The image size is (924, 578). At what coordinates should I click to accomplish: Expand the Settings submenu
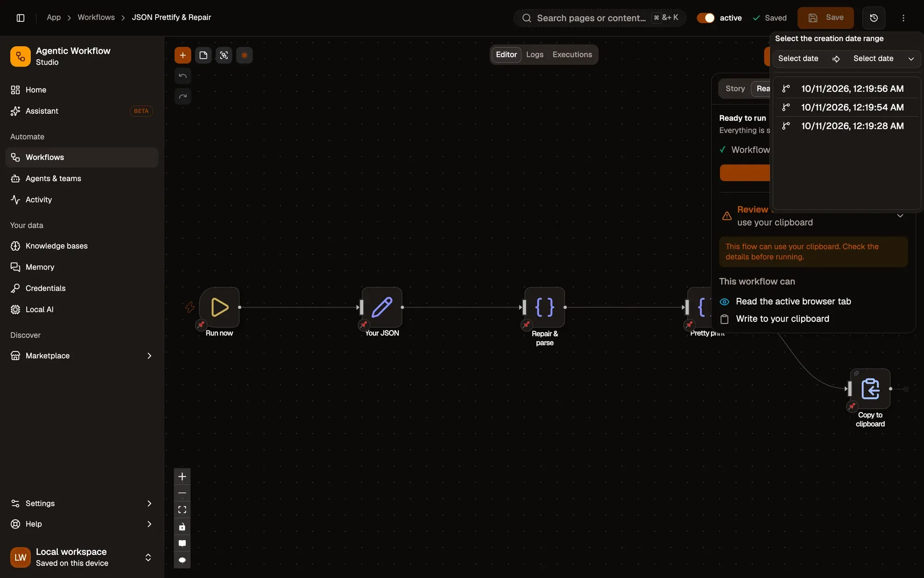click(149, 503)
